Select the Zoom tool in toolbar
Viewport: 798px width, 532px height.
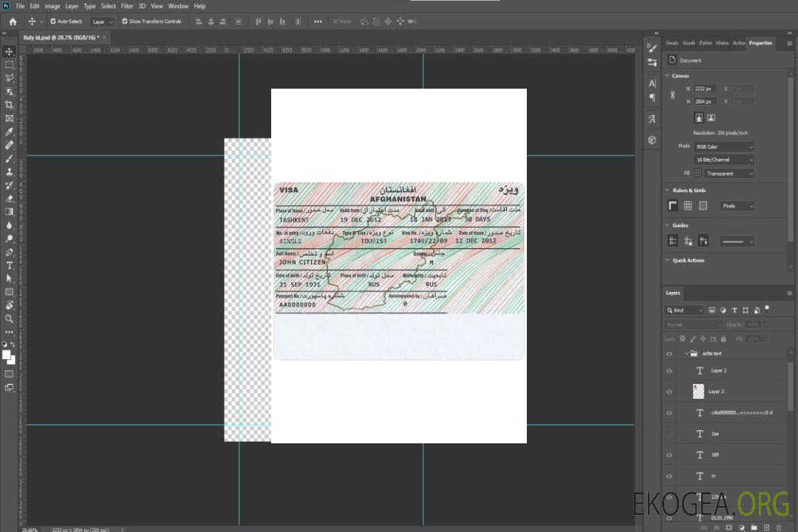pyautogui.click(x=10, y=318)
